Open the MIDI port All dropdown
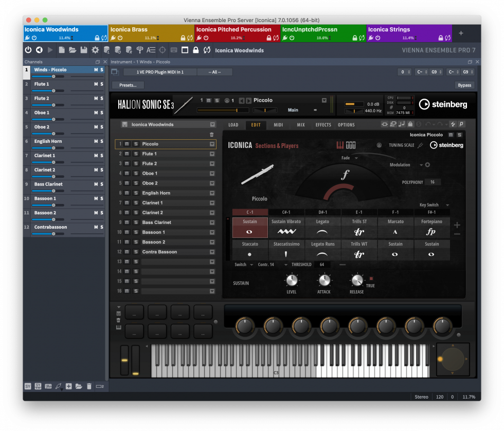 coord(215,72)
